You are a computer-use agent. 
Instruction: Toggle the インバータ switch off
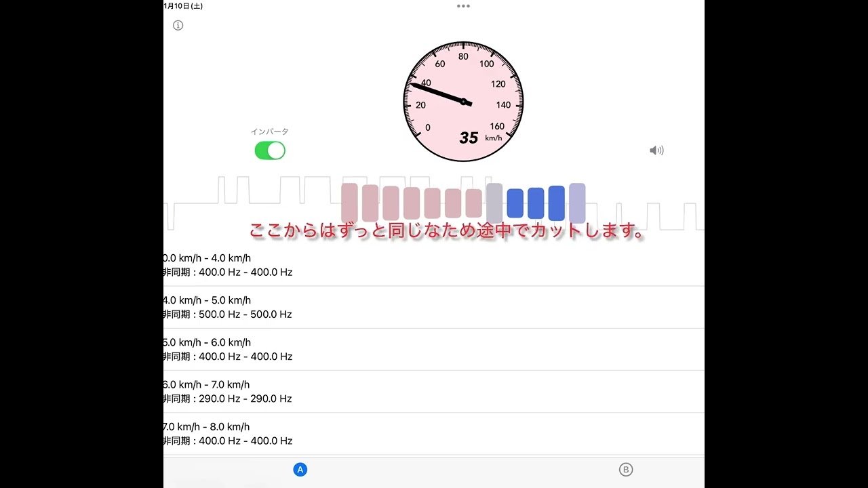[x=270, y=150]
